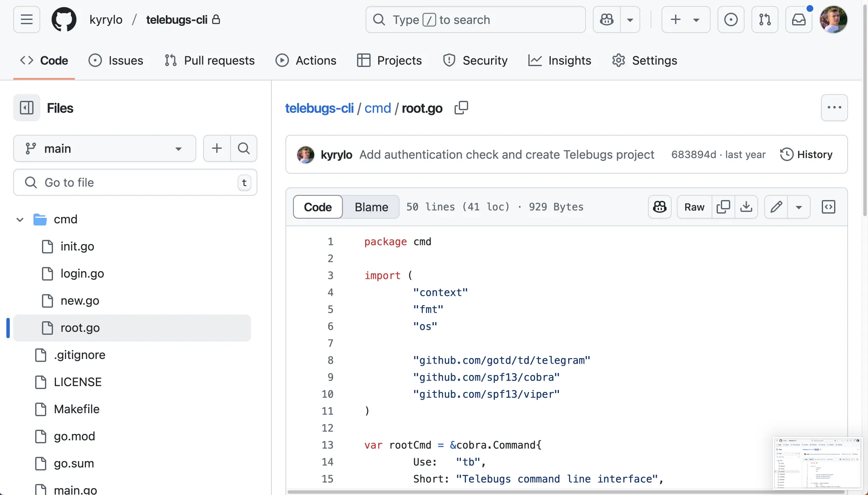
Task: Collapse the cmd folder
Action: pyautogui.click(x=20, y=220)
